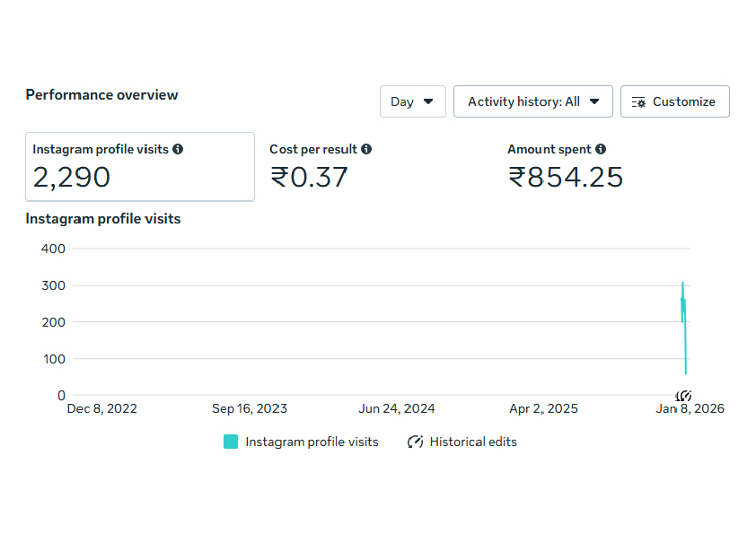
Task: Click the teal Instagram profile visits legend swatch
Action: [x=231, y=442]
